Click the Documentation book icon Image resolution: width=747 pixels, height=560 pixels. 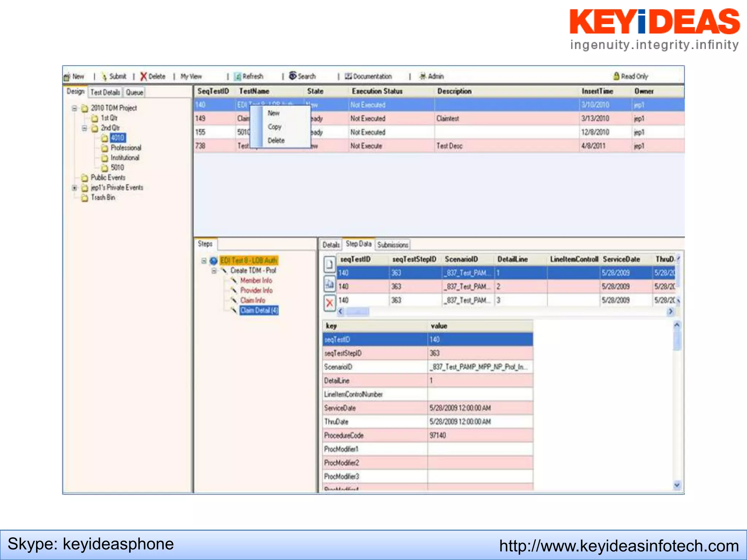pos(348,76)
